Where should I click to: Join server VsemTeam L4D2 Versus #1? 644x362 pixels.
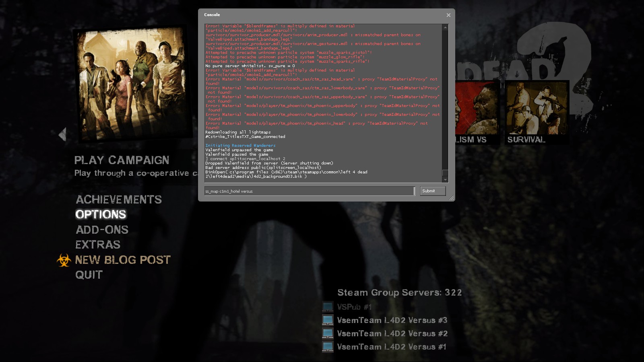click(x=392, y=347)
